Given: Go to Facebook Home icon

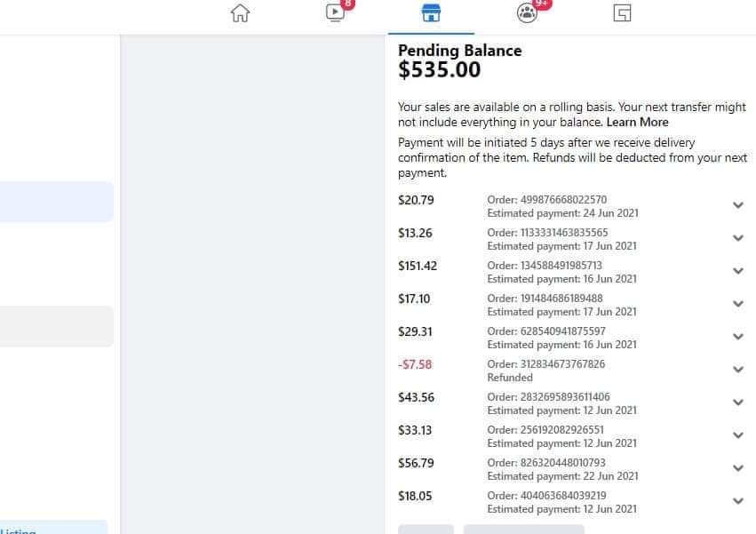Looking at the screenshot, I should (x=240, y=13).
